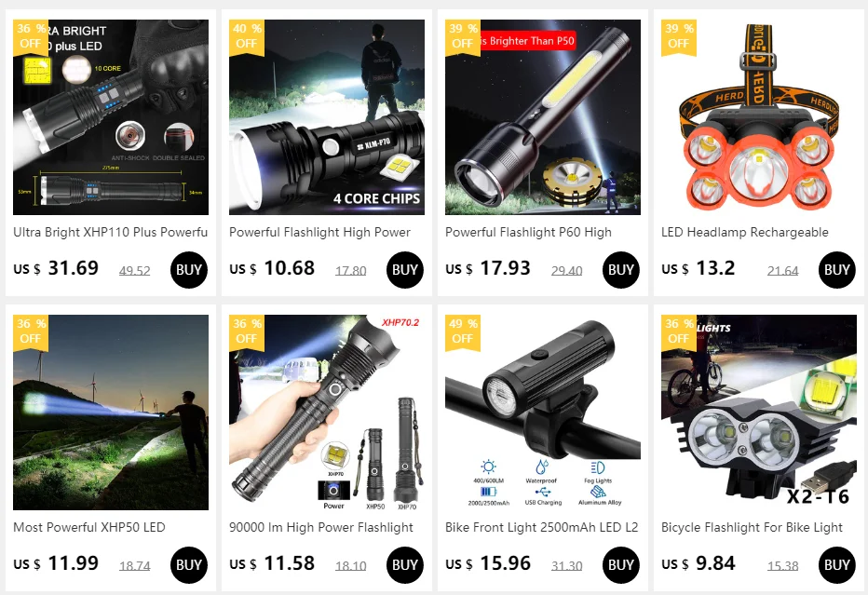Open the Powerful Flashlight P60 High title link
Screen dimensions: 868x595
click(528, 233)
